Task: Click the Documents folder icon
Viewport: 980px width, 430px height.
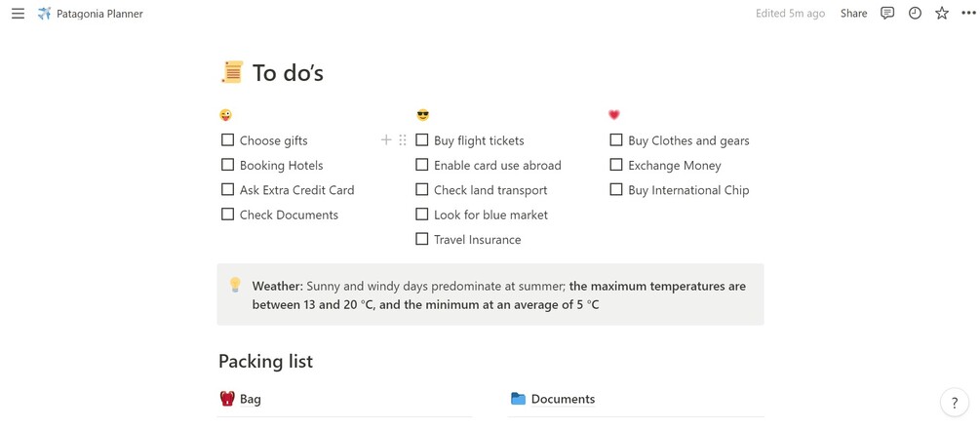Action: click(518, 399)
